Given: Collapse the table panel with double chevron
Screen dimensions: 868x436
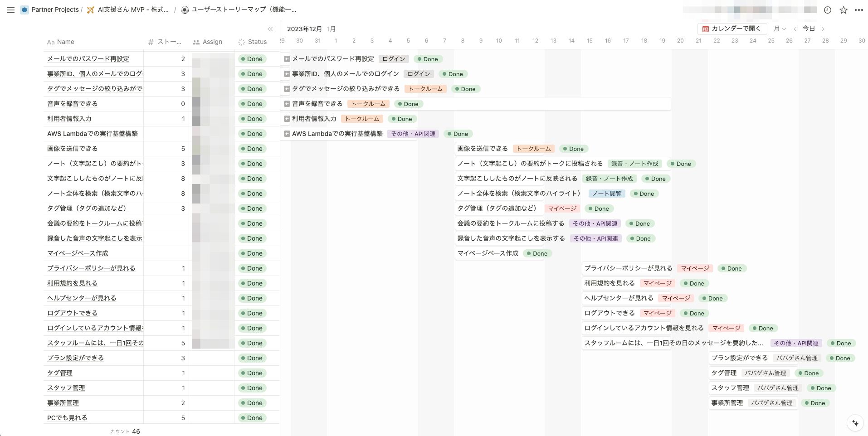Looking at the screenshot, I should point(270,29).
